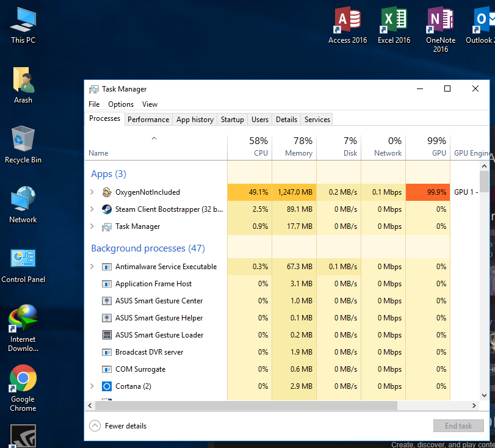This screenshot has height=448, width=495.
Task: Expand the Cortana (2) process group
Action: point(92,386)
